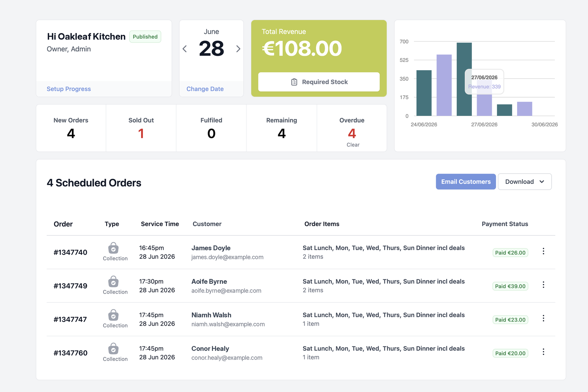Click the Paid €23.00 badge
Image resolution: width=588 pixels, height=392 pixels.
click(510, 320)
